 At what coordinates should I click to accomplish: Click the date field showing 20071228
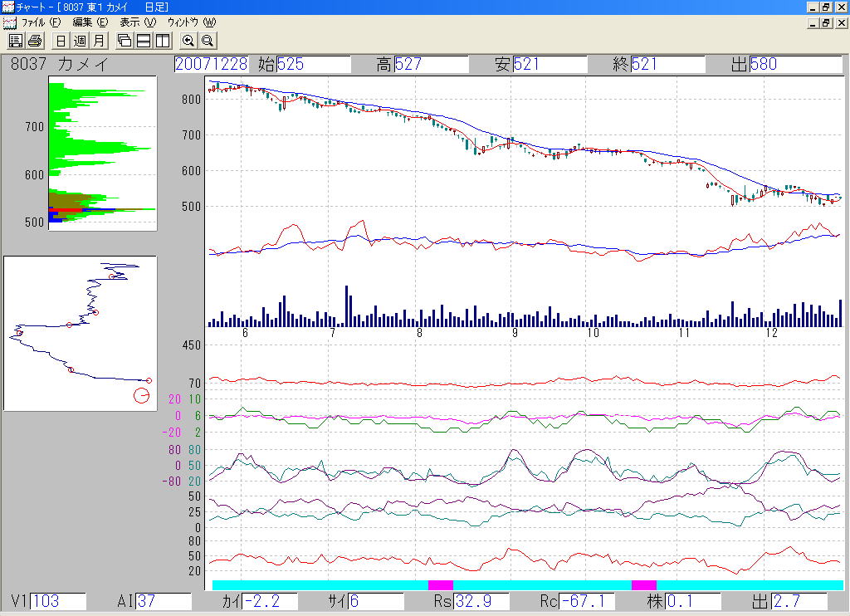(x=211, y=64)
